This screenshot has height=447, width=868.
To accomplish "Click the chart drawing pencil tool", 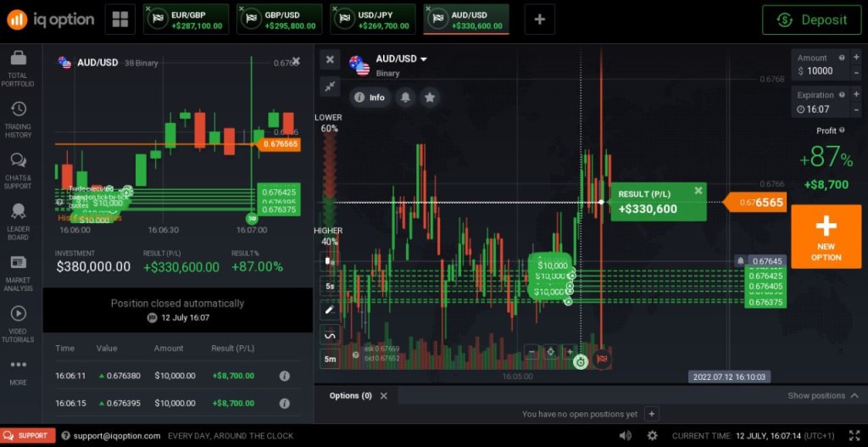I will coord(330,310).
